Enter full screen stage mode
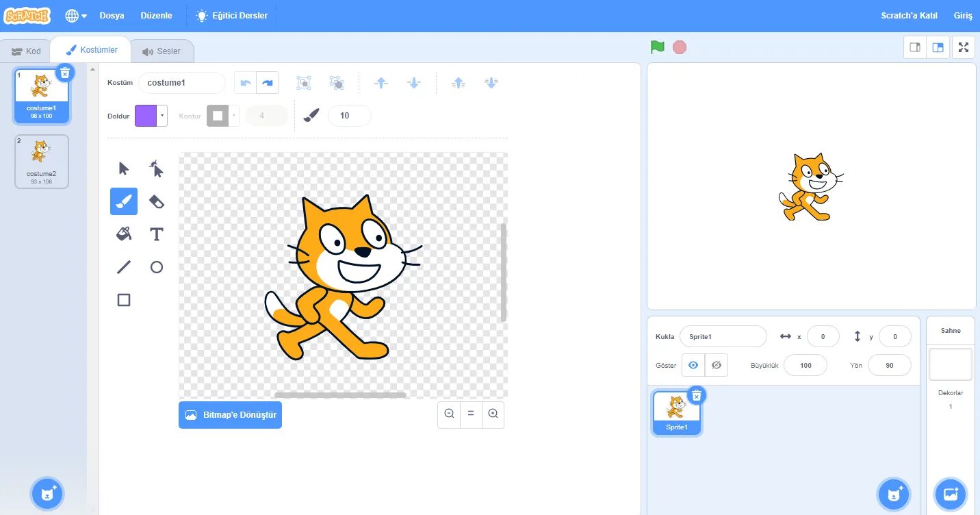The image size is (980, 515). (x=964, y=47)
